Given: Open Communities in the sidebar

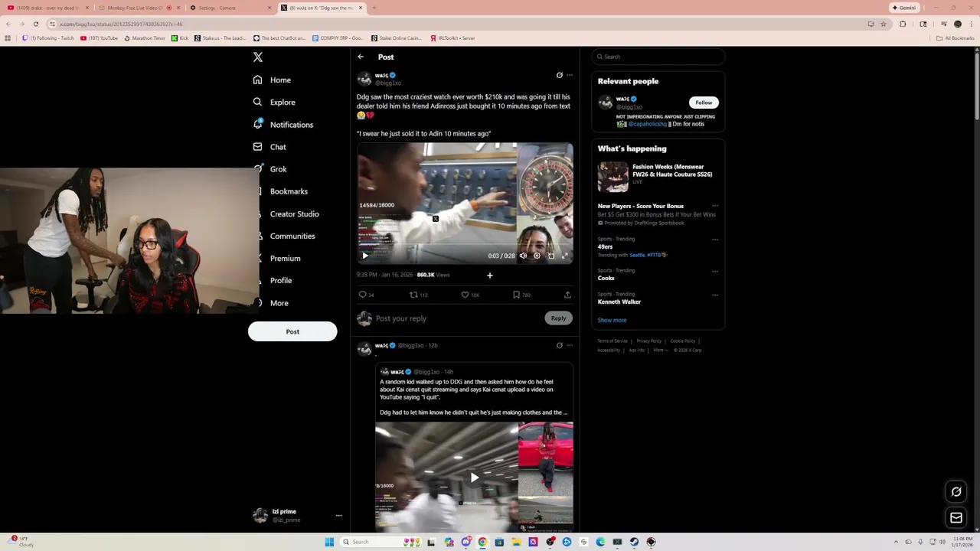Looking at the screenshot, I should [292, 236].
